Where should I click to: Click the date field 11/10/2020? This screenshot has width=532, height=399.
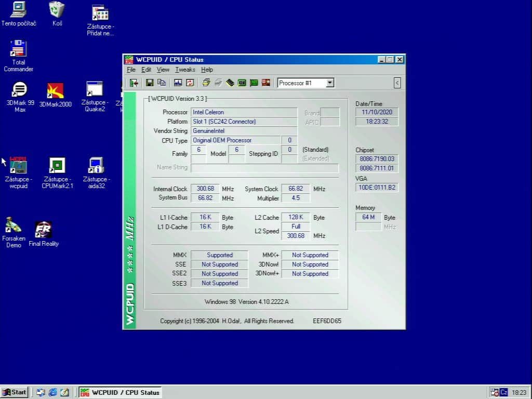[377, 112]
